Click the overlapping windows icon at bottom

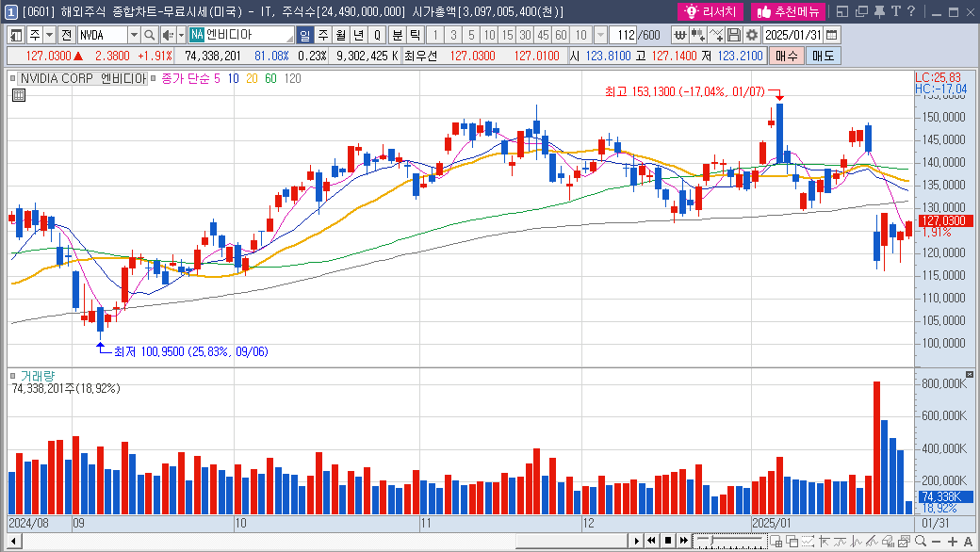pyautogui.click(x=792, y=541)
